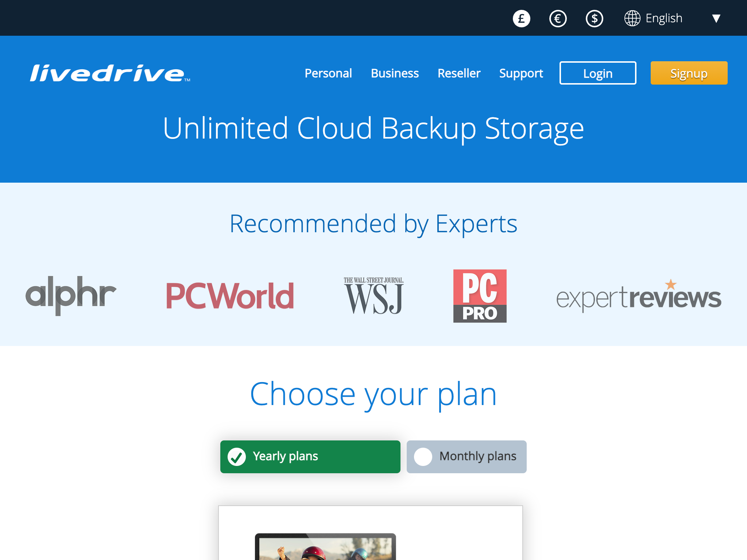Click the orange Signup button
747x560 pixels.
[689, 73]
